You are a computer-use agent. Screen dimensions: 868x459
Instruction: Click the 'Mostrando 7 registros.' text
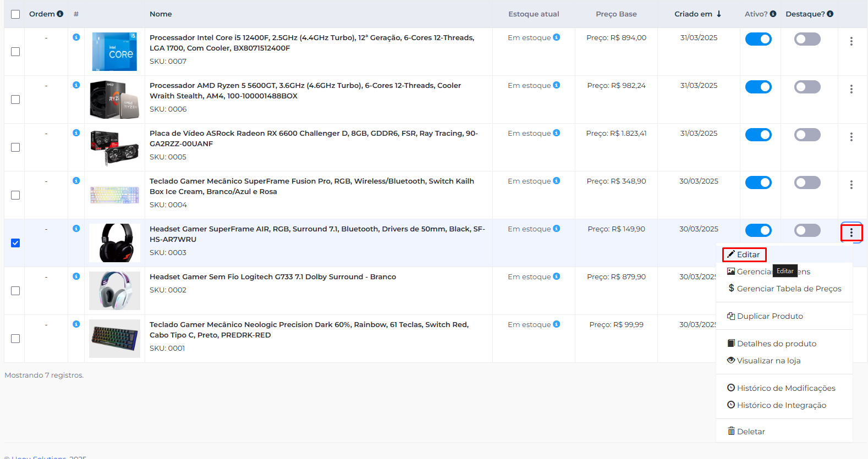point(44,375)
